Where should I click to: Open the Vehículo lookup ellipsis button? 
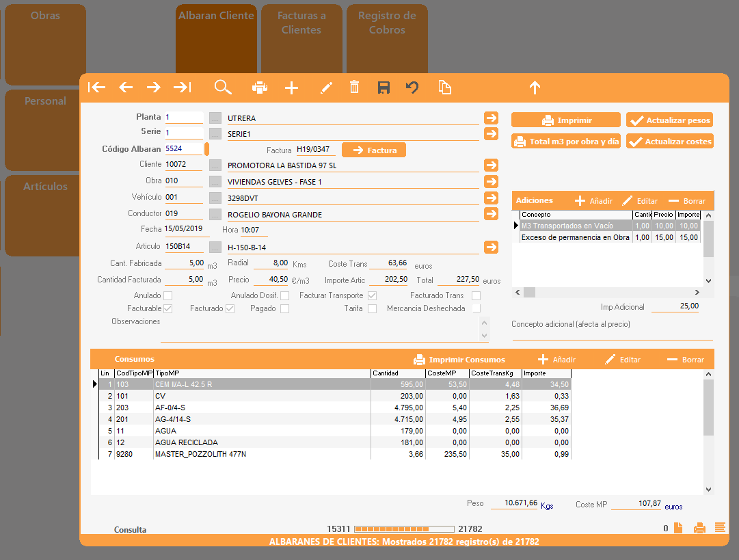click(x=215, y=198)
